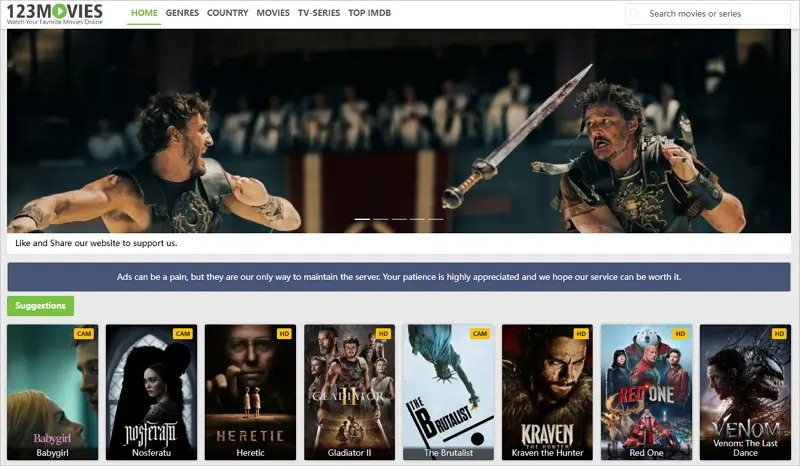800x466 pixels.
Task: Click the HD badge on Heretic
Action: (284, 334)
